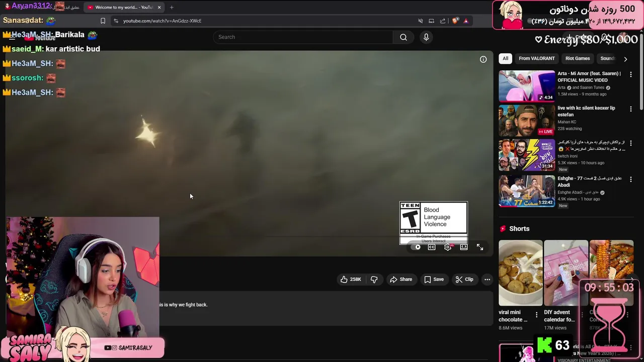Close the 'Welcome to my world' browser tab
The height and width of the screenshot is (362, 644).
tap(159, 8)
